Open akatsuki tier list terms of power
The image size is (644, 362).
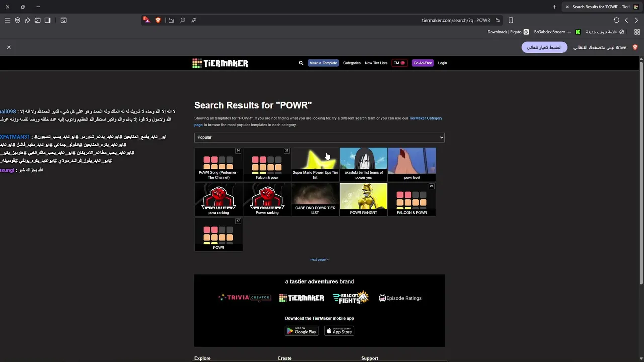363,164
